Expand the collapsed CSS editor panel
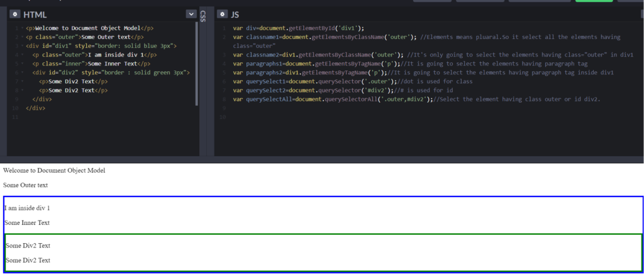Image resolution: width=644 pixels, height=274 pixels. 203,16
